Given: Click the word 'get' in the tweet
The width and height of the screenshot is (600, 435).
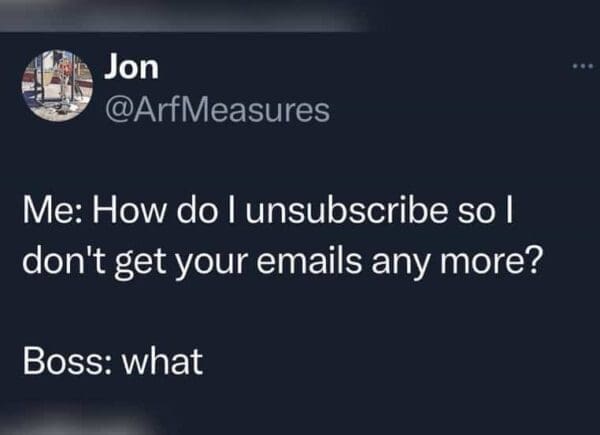Looking at the screenshot, I should pyautogui.click(x=140, y=265).
